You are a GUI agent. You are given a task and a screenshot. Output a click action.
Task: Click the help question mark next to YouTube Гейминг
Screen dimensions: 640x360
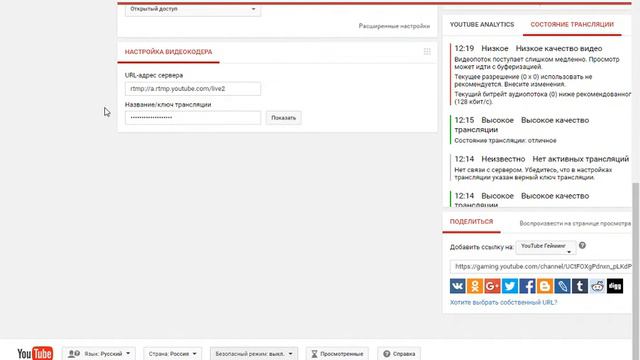582,245
